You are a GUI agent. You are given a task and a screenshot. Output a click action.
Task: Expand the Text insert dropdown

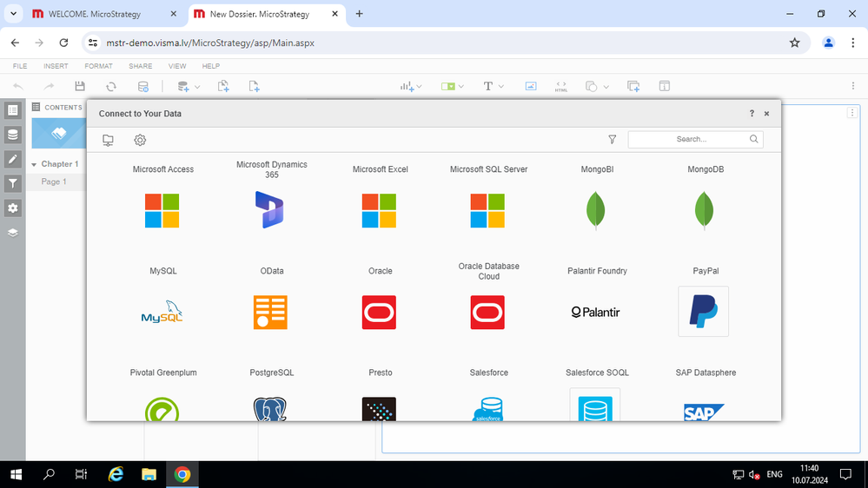501,86
